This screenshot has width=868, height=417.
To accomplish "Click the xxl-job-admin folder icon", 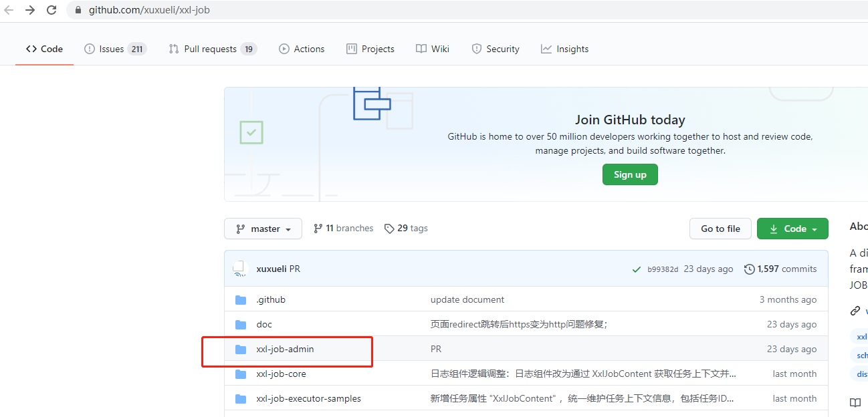I will pyautogui.click(x=241, y=349).
